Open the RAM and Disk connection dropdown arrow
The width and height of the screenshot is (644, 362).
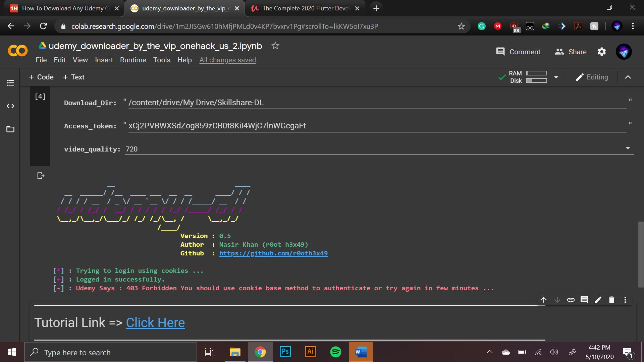[556, 77]
